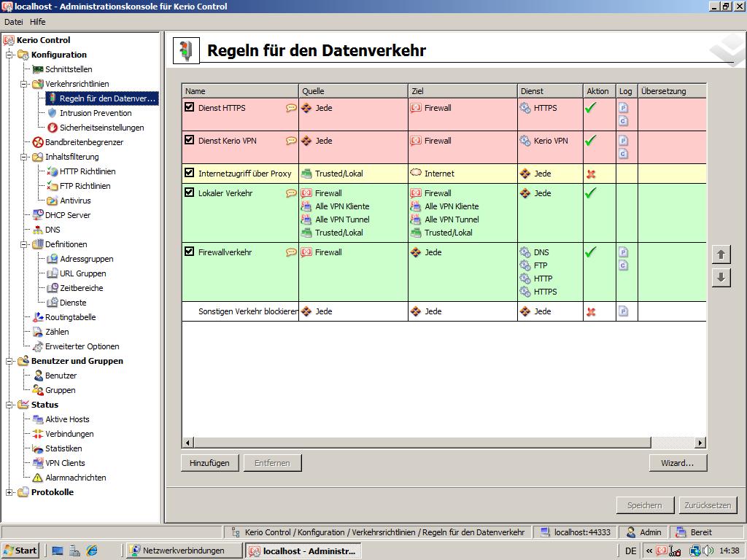Open the Dienste icon under Definitionen
The width and height of the screenshot is (747, 560).
point(53,303)
